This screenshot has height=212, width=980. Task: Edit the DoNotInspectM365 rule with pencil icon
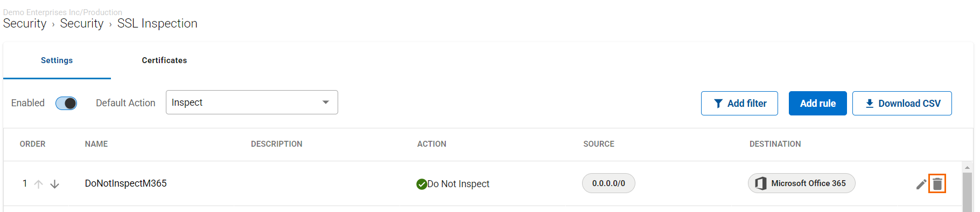tap(921, 184)
